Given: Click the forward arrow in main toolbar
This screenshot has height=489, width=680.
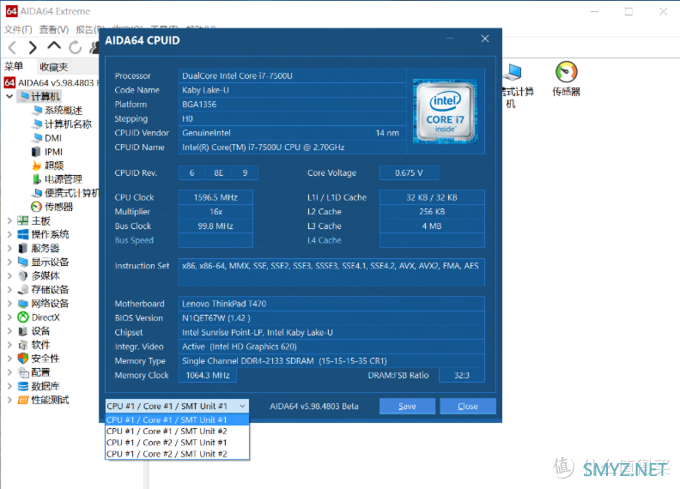Looking at the screenshot, I should (x=32, y=47).
